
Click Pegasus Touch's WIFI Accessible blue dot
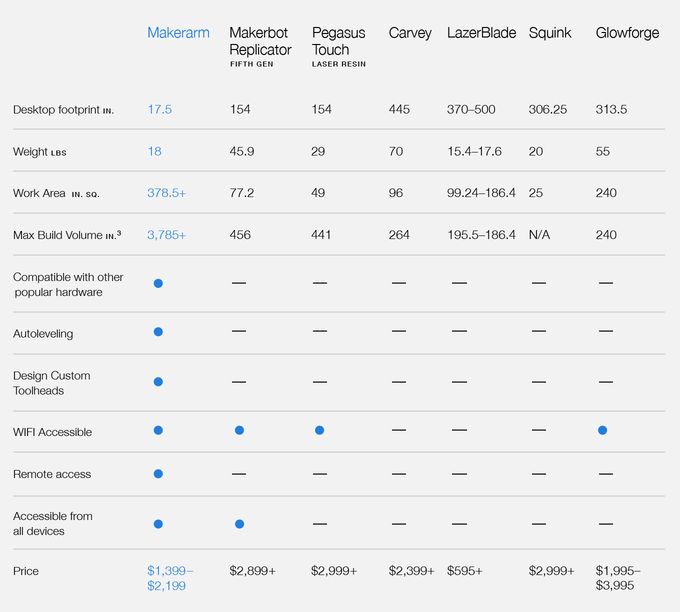pyautogui.click(x=319, y=430)
